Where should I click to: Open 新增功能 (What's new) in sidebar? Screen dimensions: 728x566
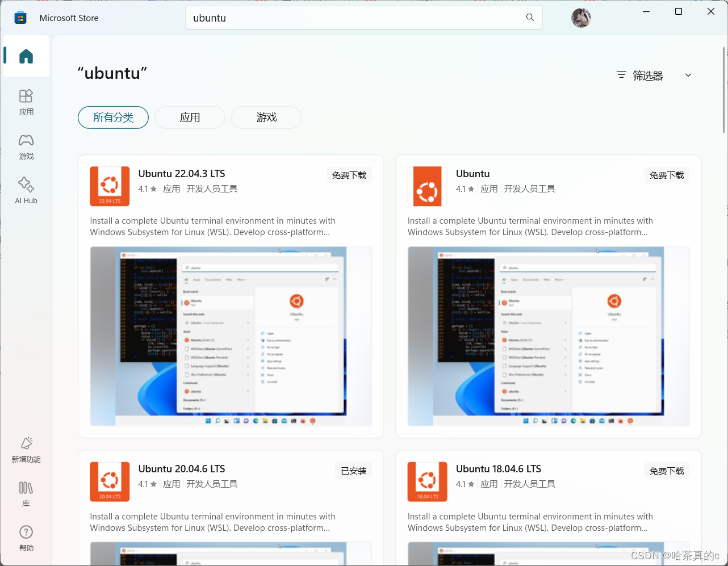[26, 450]
